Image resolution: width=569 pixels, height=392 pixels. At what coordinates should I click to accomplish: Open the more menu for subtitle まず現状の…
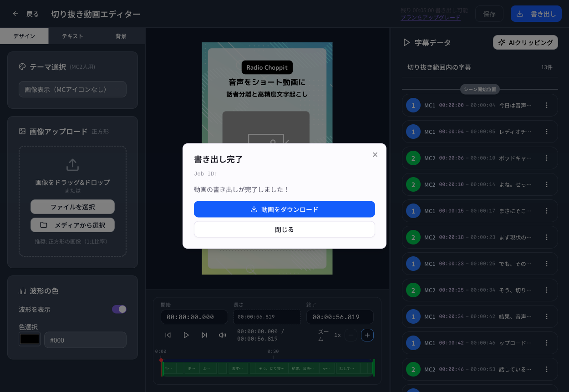(547, 237)
